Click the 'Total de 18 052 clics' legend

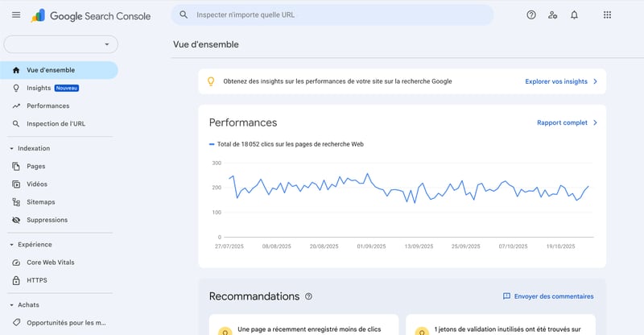click(x=287, y=144)
